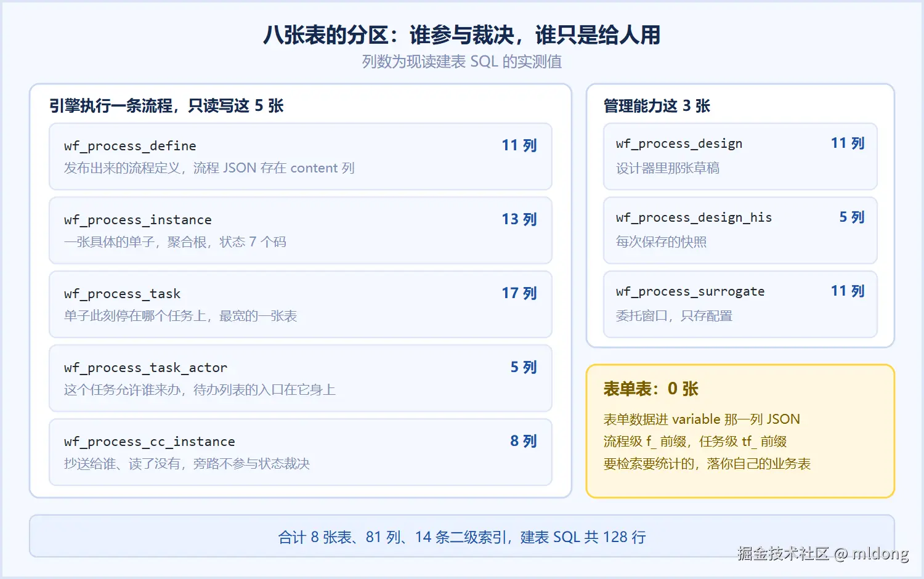Click the description 设计器里那张草稿
The width and height of the screenshot is (924, 579).
[668, 168]
